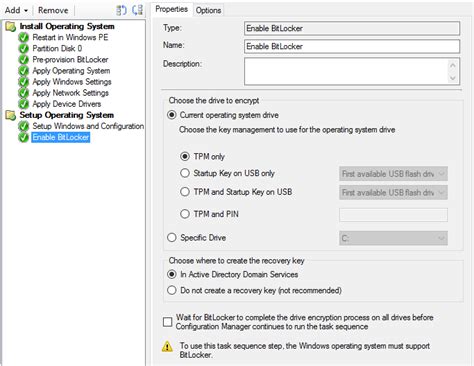The height and width of the screenshot is (366, 474).
Task: Click green check icon beside Restart in Windows PE
Action: 24,37
